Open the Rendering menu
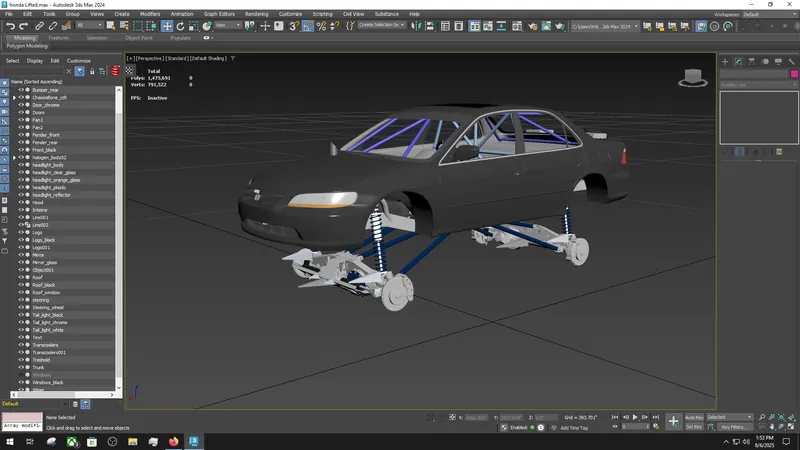The image size is (800, 450). pyautogui.click(x=257, y=14)
